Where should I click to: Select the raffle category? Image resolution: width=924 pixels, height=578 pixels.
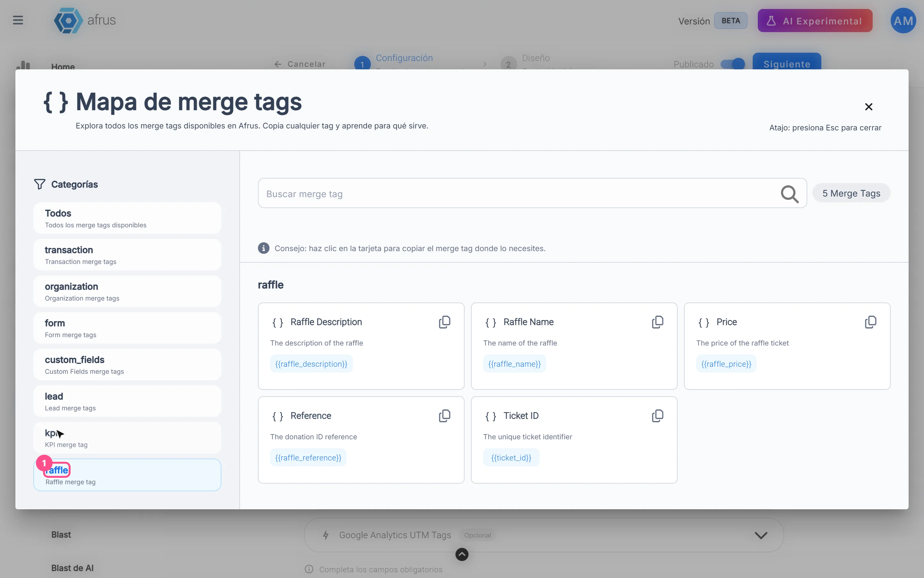point(127,475)
